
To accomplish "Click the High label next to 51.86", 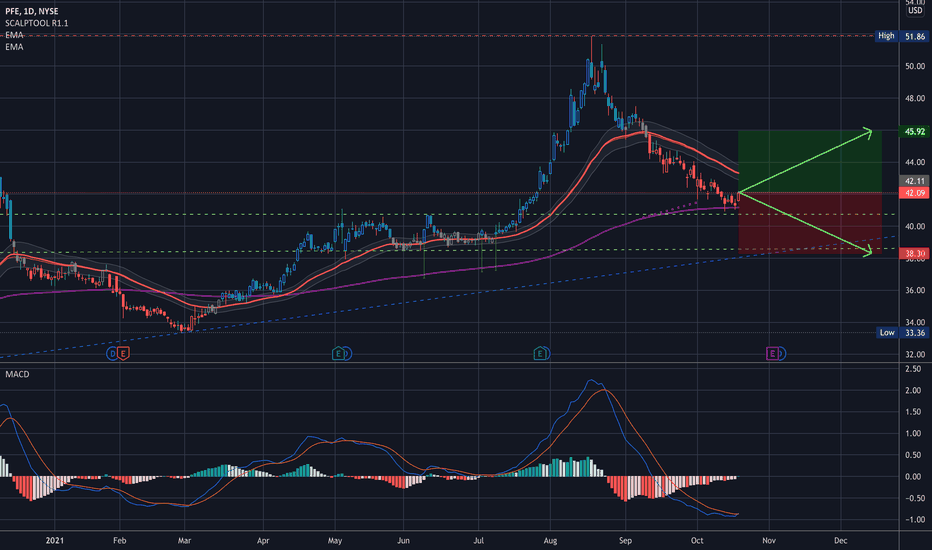I will tap(886, 36).
